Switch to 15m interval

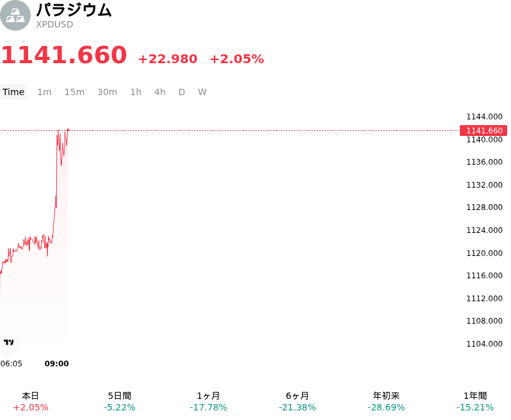coord(74,92)
